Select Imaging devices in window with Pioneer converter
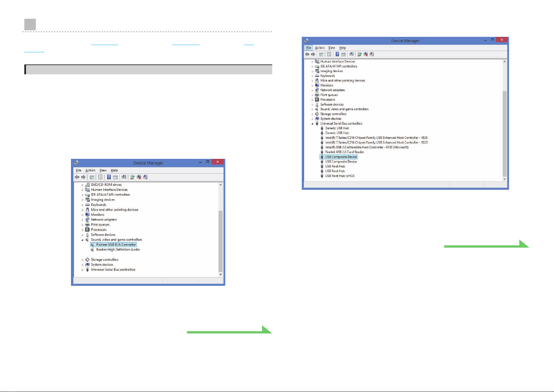The image size is (554, 392). point(103,200)
